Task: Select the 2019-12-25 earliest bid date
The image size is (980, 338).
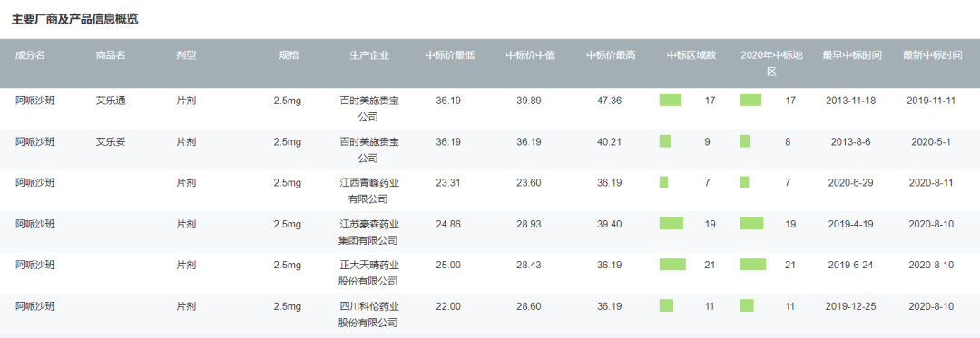Action: pos(850,306)
